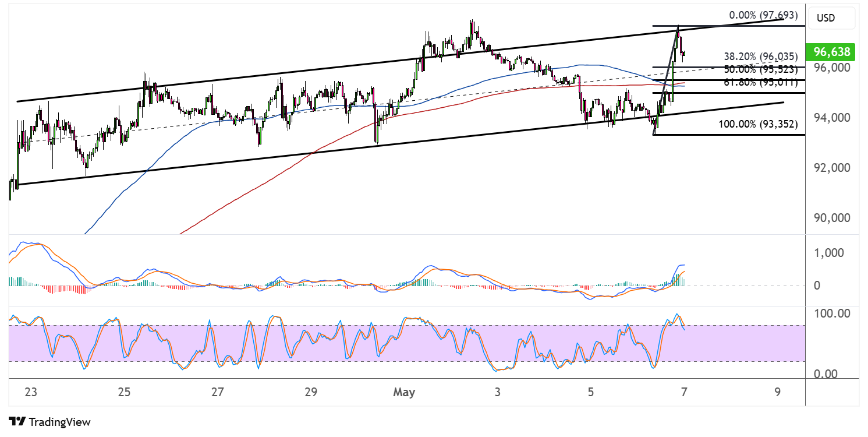
Task: Click the current price label 96,638
Action: click(x=832, y=52)
